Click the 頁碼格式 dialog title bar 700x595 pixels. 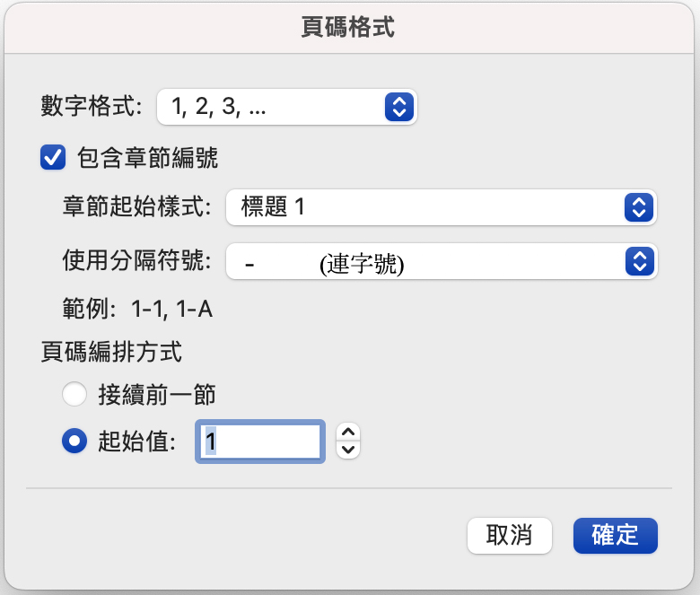click(348, 28)
